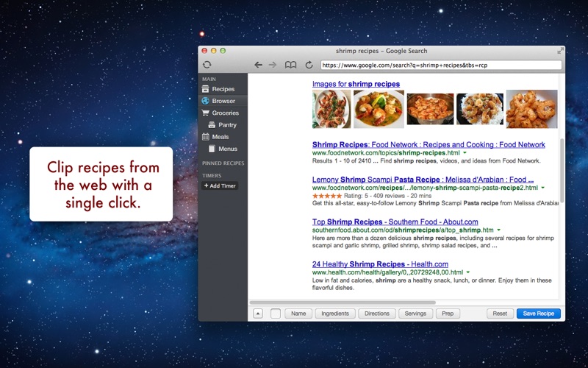
Task: Click the Servings clip button
Action: point(415,314)
